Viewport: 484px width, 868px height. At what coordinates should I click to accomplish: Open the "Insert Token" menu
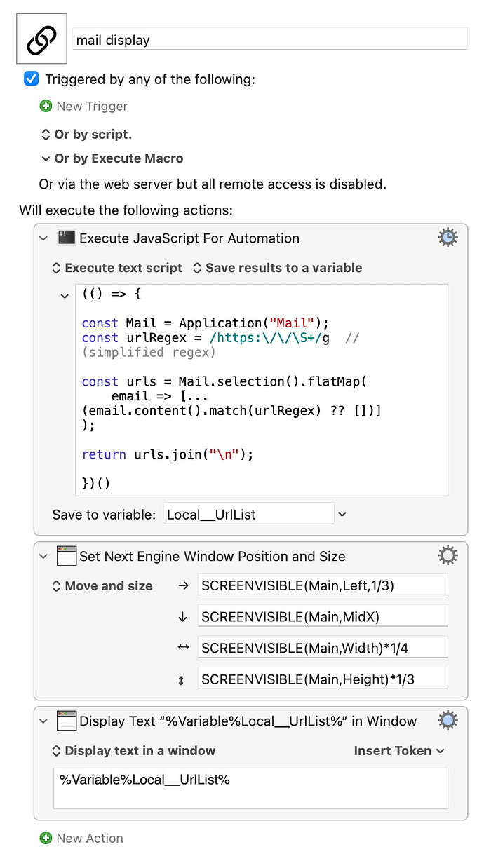coord(399,750)
